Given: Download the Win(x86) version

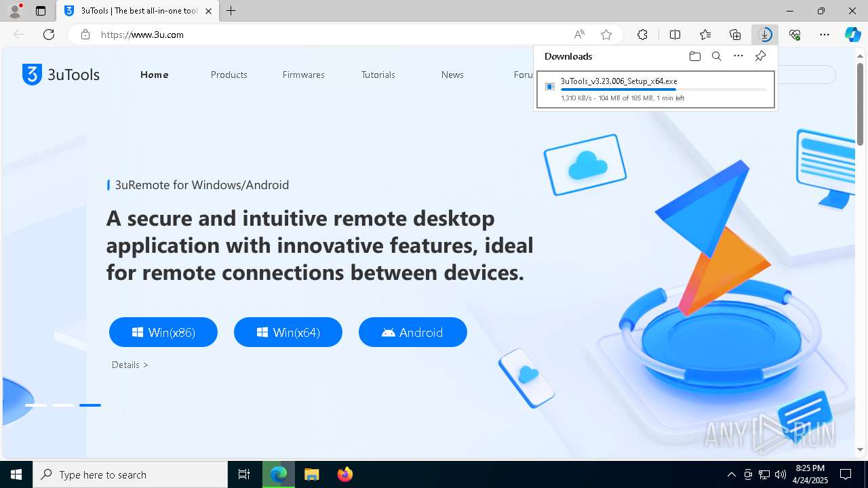Looking at the screenshot, I should [x=163, y=332].
